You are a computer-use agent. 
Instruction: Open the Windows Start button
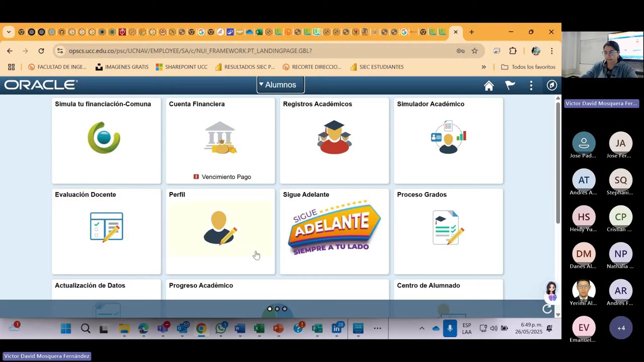tap(66, 329)
